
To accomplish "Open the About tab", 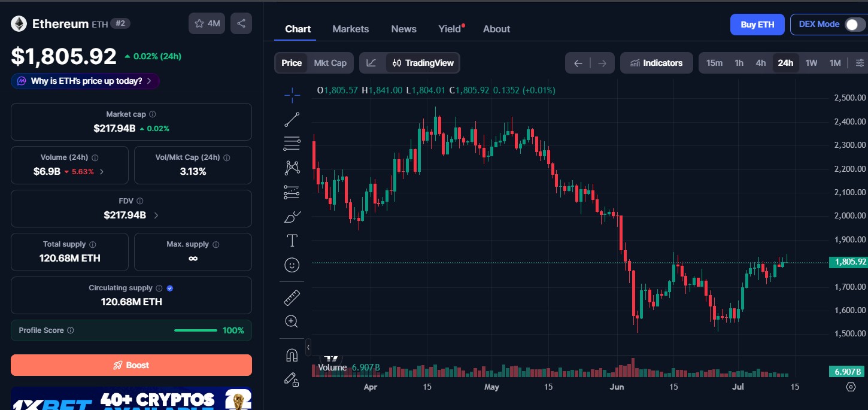I will (496, 29).
